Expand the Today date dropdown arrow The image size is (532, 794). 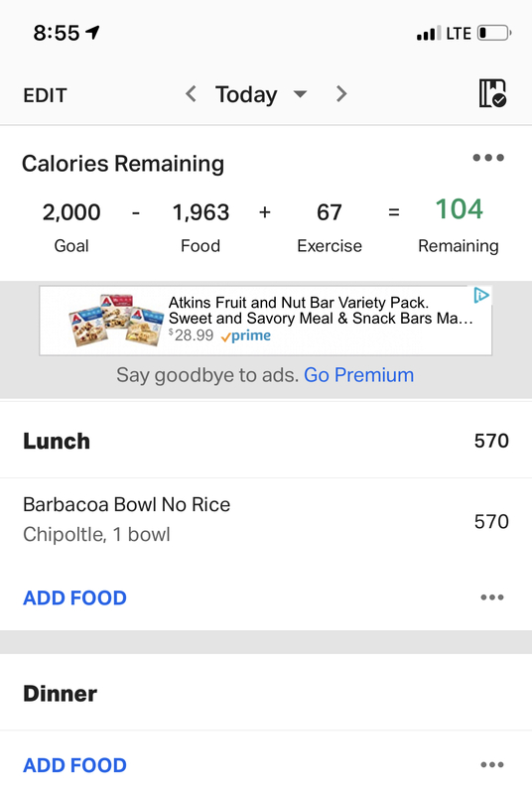[x=300, y=94]
